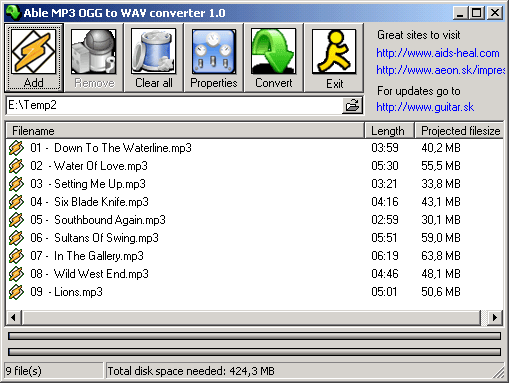Click projected filesize 30,1 MB
This screenshot has width=509, height=383.
tap(441, 220)
